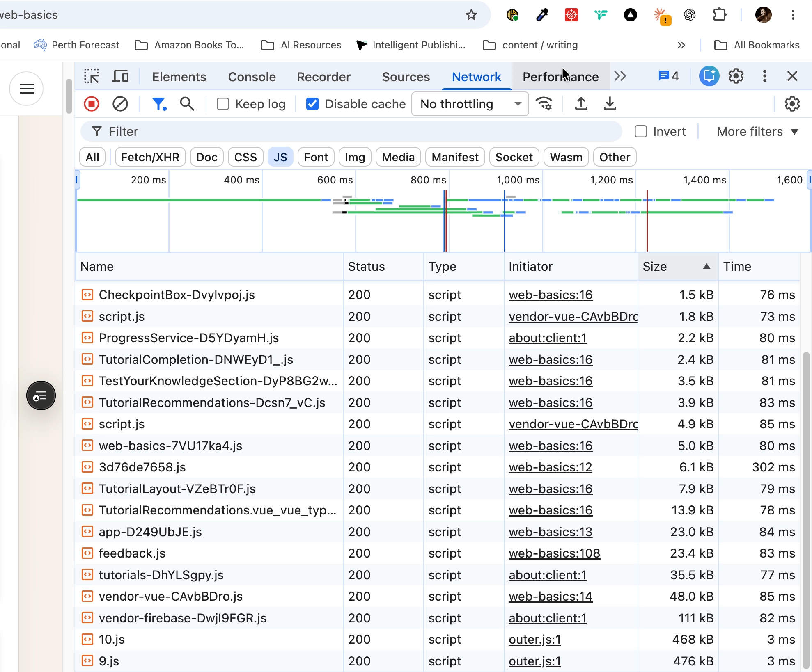The width and height of the screenshot is (812, 672).
Task: Show hidden bookmarks chevron
Action: click(x=681, y=45)
